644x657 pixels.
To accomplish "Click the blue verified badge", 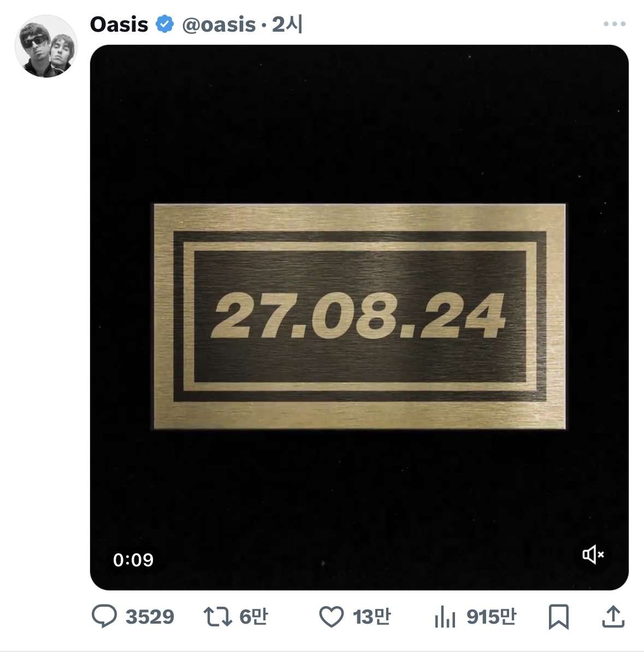I will tap(164, 25).
